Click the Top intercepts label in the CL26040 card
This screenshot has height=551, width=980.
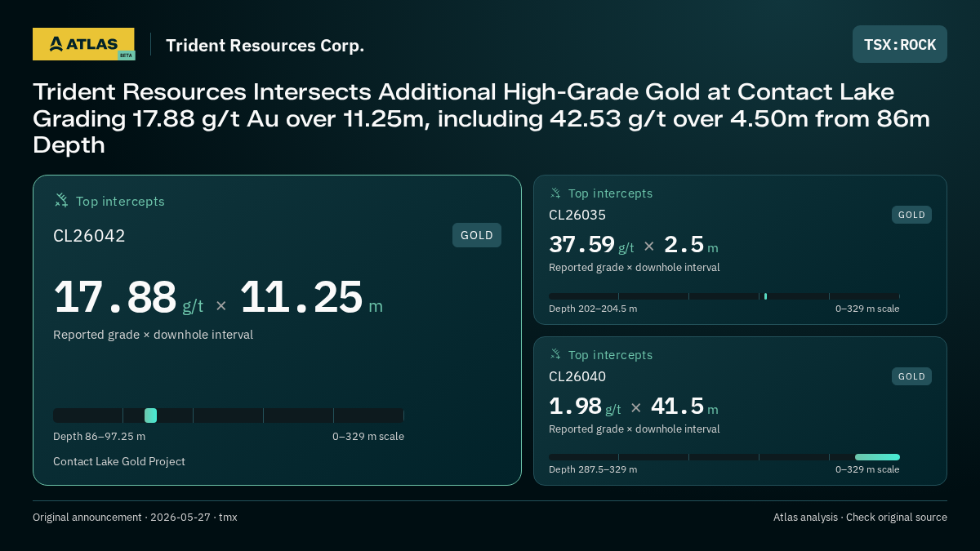pos(610,355)
